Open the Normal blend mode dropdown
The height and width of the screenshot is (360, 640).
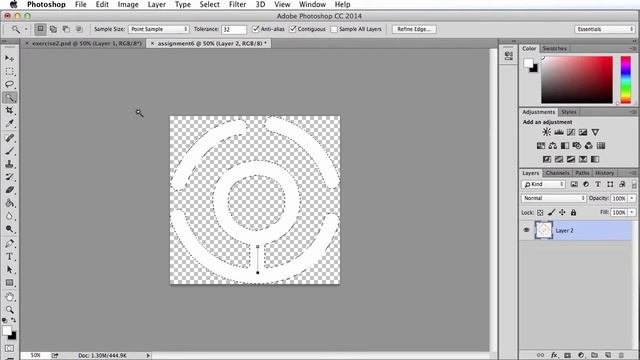click(554, 198)
